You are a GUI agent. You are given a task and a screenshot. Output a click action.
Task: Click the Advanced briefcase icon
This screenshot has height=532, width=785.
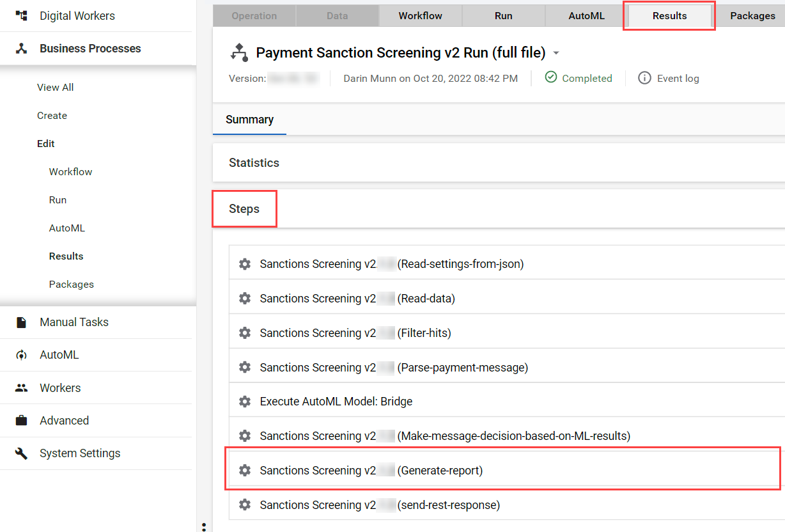pos(21,421)
